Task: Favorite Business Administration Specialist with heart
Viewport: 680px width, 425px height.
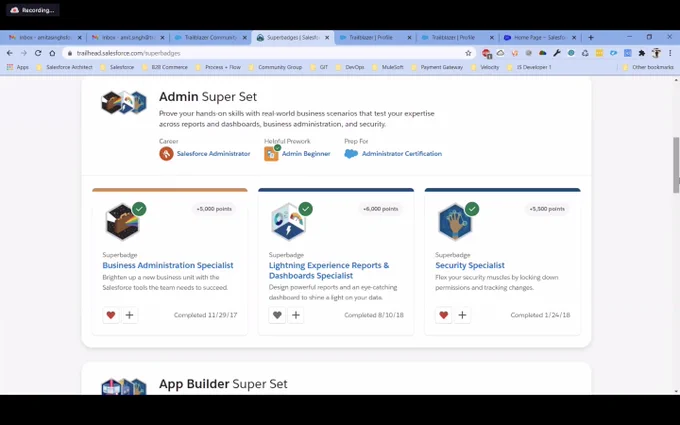Action: coord(111,315)
